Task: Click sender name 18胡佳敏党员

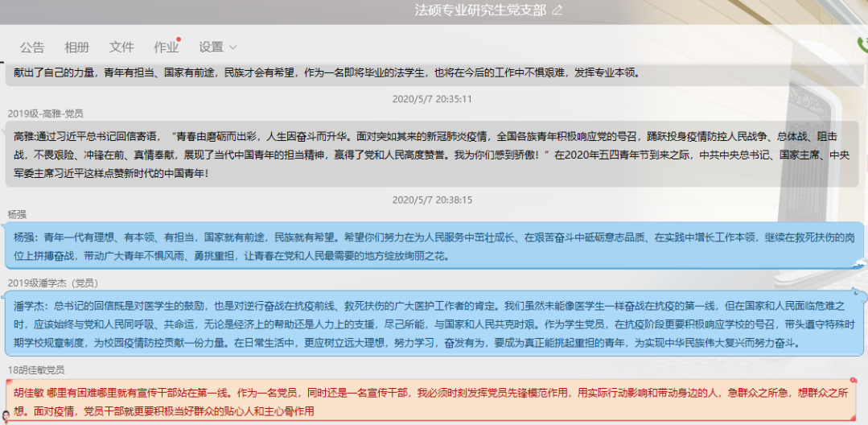Action: 36,369
